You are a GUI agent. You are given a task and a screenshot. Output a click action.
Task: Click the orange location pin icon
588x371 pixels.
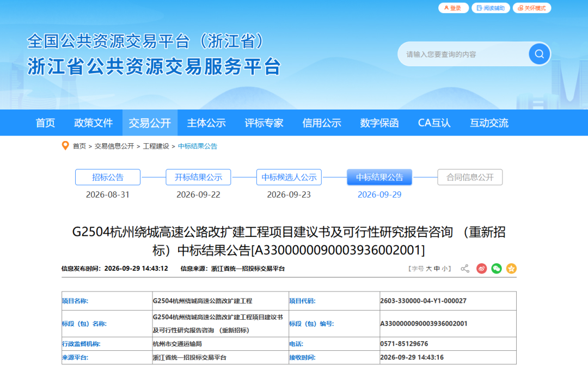click(x=65, y=145)
